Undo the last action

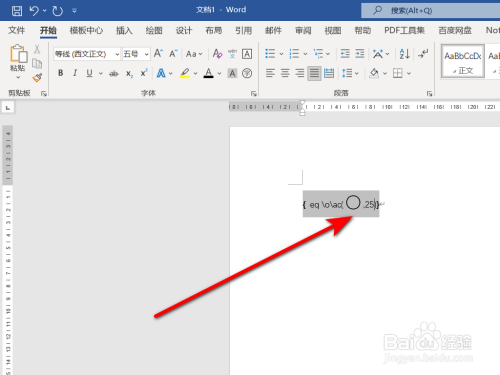pos(34,11)
